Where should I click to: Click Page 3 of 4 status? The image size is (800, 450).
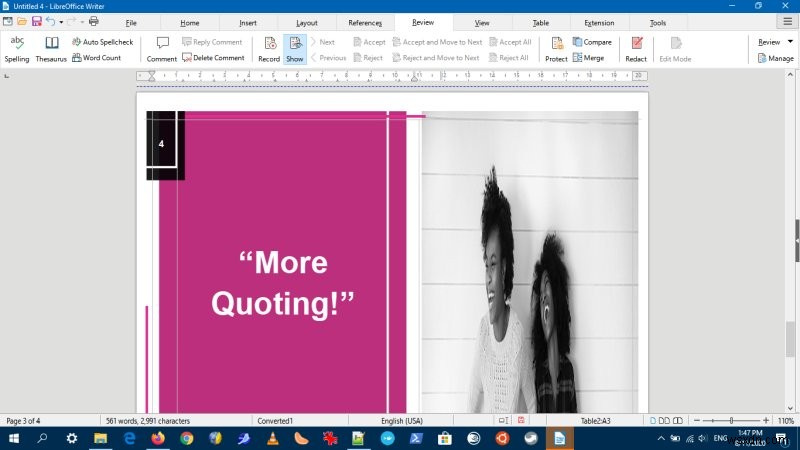pyautogui.click(x=23, y=421)
